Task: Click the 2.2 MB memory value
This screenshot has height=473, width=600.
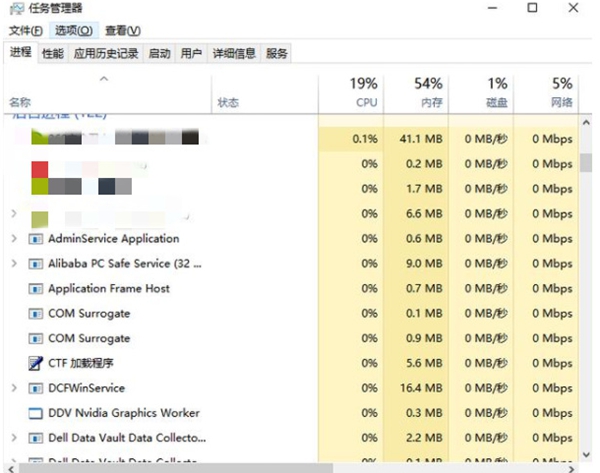Action: (424, 438)
